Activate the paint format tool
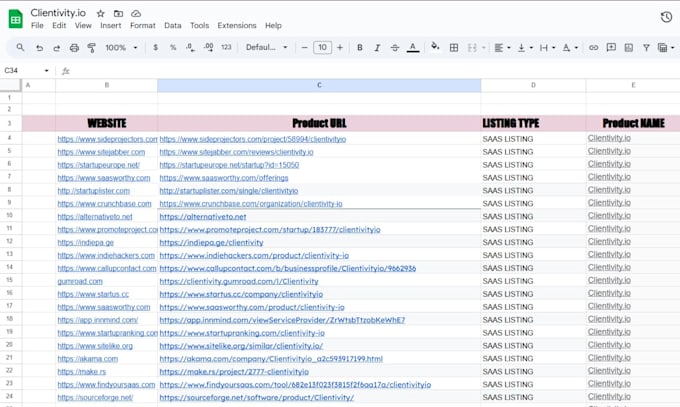 pos(92,48)
